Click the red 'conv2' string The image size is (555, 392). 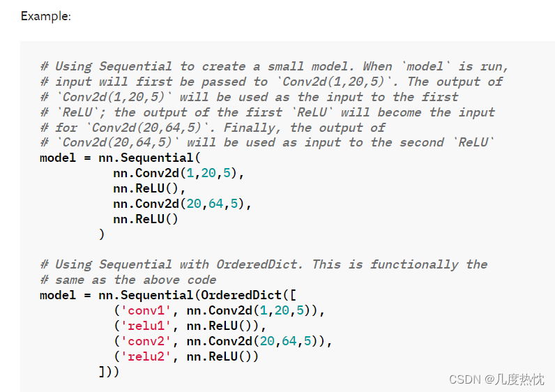[146, 341]
